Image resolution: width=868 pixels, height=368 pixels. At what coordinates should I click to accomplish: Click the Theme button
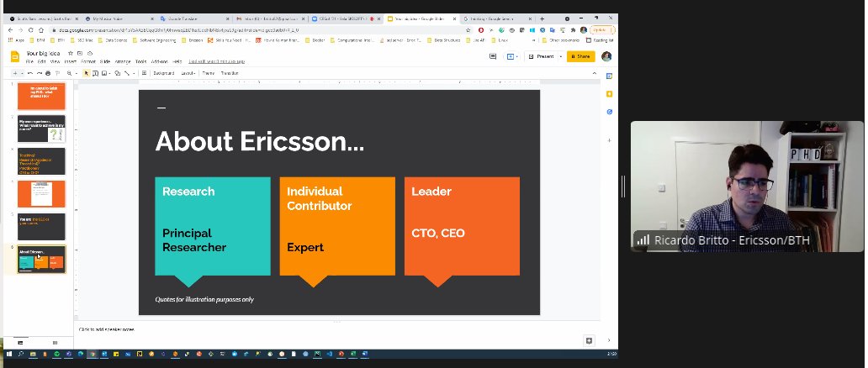coord(208,73)
